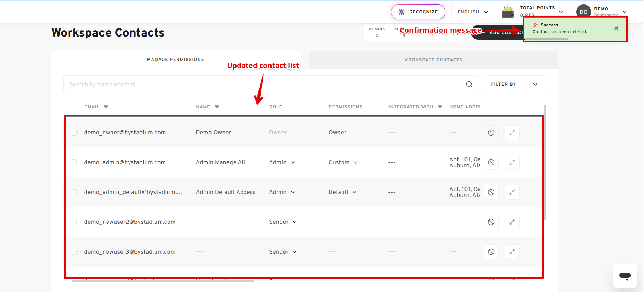The image size is (644, 292).
Task: Switch to Manage Permissions tab
Action: point(175,60)
